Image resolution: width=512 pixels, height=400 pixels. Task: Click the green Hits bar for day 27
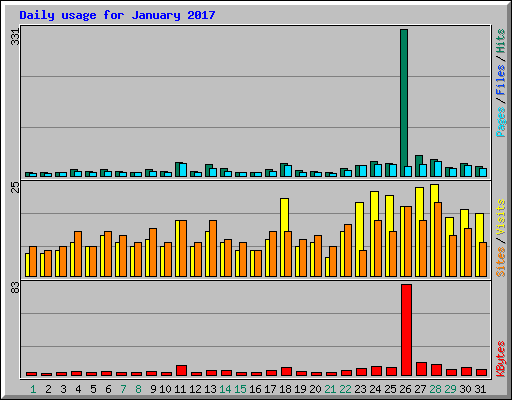tap(419, 160)
